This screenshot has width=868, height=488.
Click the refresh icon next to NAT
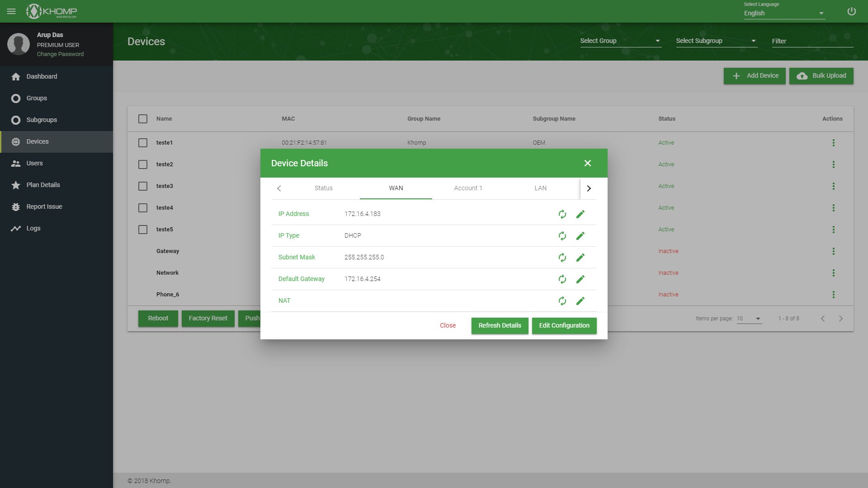coord(562,300)
